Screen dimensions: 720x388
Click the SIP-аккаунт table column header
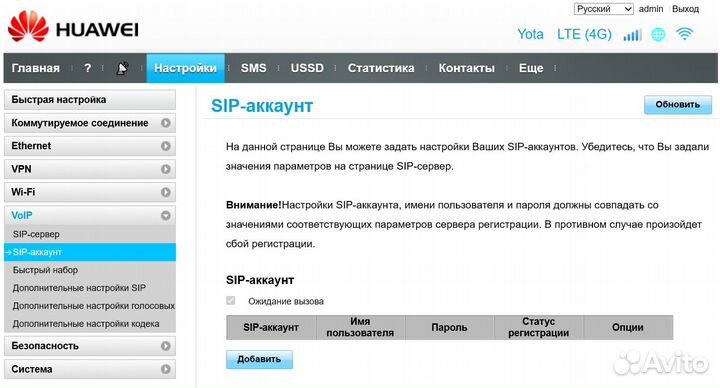271,327
